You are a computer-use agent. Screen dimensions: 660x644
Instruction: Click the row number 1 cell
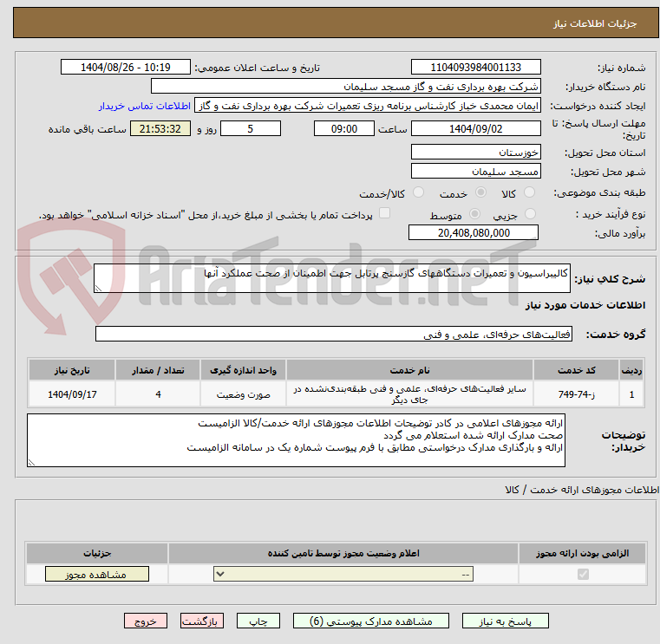pyautogui.click(x=631, y=394)
